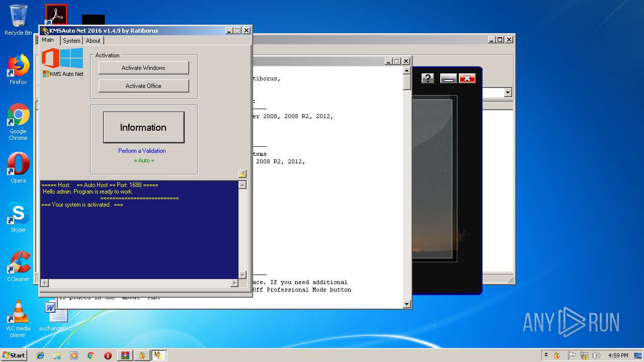644x362 pixels.
Task: Open Internet Explorer from taskbar
Action: (40, 355)
